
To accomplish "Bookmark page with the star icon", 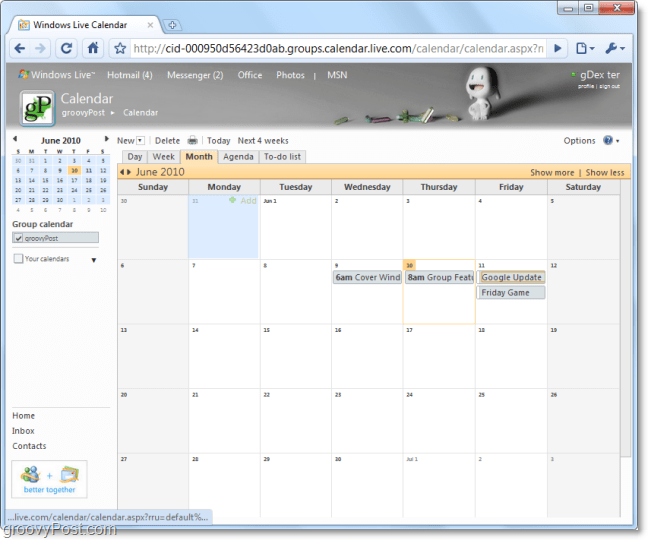I will click(120, 49).
